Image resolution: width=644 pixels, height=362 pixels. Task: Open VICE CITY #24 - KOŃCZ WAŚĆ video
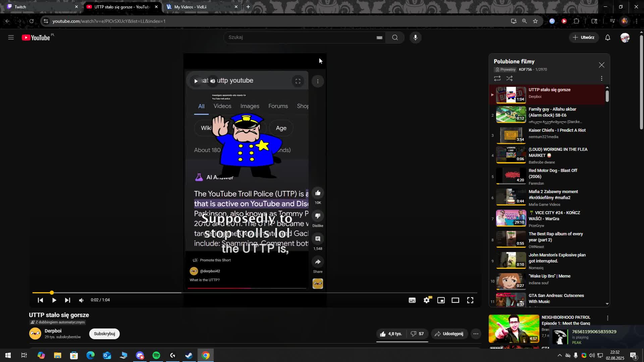pyautogui.click(x=549, y=219)
